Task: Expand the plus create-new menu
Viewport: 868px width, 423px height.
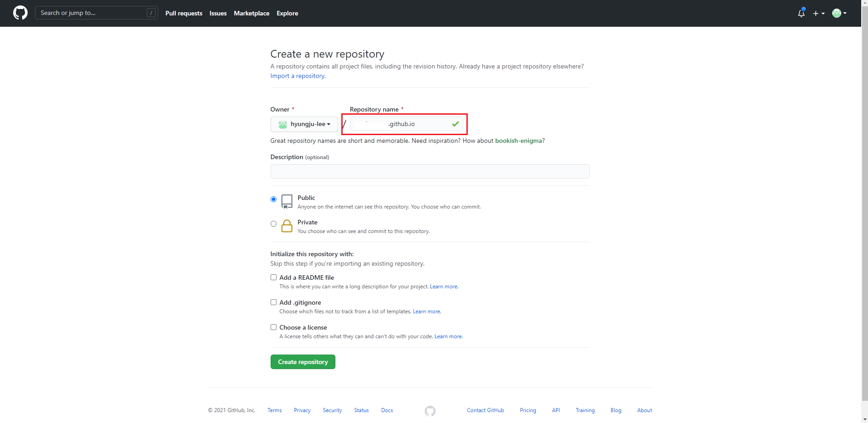Action: [819, 14]
